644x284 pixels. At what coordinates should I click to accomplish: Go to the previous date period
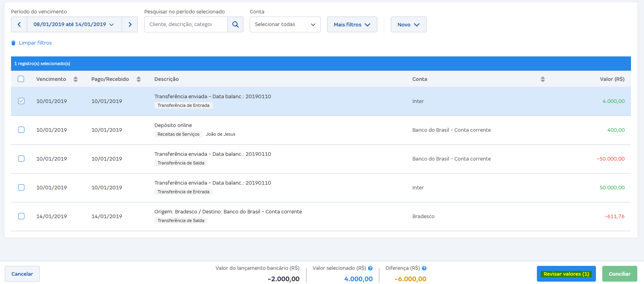pyautogui.click(x=19, y=24)
